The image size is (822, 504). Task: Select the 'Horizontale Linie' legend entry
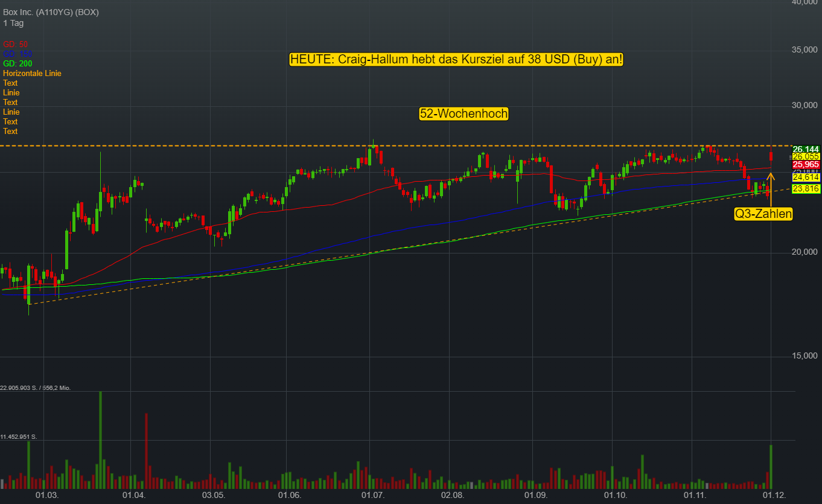point(32,73)
